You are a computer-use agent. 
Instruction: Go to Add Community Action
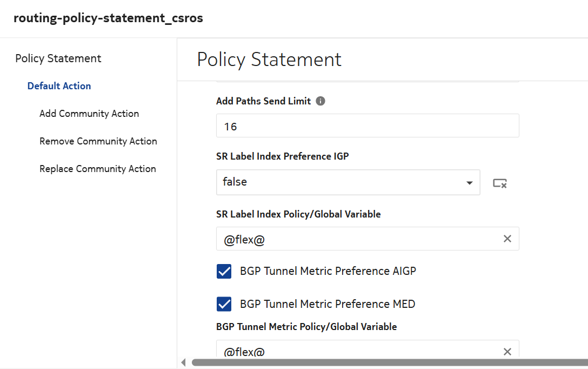(x=89, y=114)
